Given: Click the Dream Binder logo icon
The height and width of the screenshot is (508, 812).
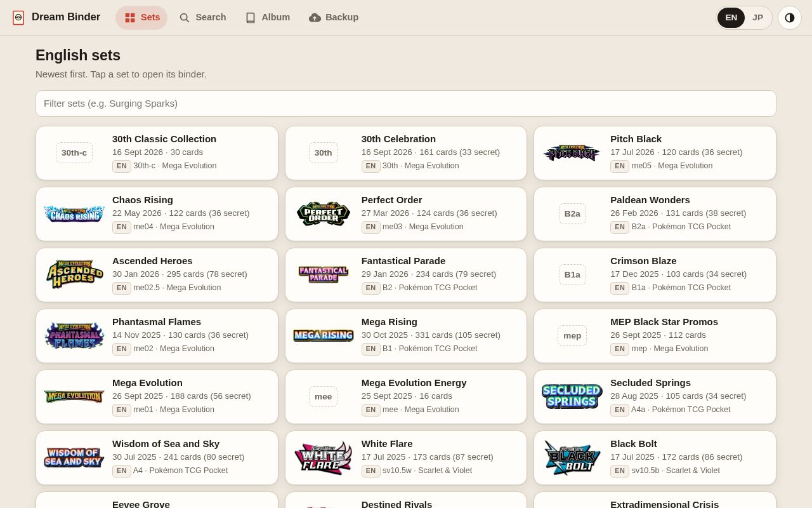Looking at the screenshot, I should pos(18,18).
